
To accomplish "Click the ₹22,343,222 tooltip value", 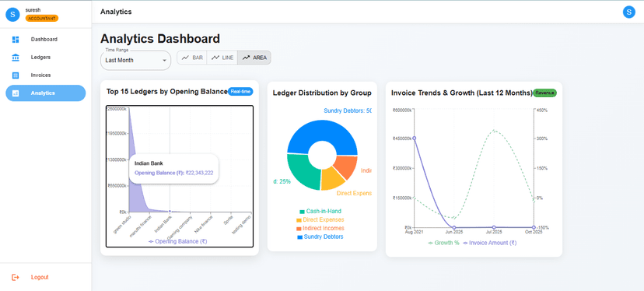I will (x=199, y=173).
